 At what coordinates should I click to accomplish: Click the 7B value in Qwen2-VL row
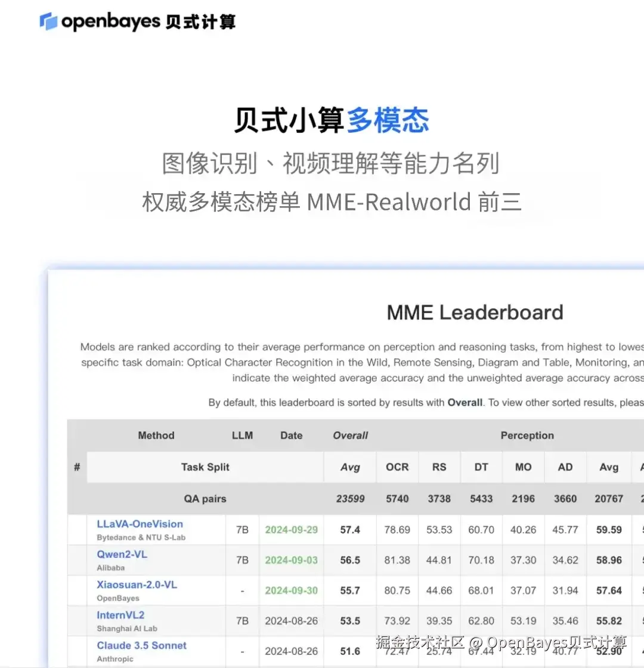point(243,560)
